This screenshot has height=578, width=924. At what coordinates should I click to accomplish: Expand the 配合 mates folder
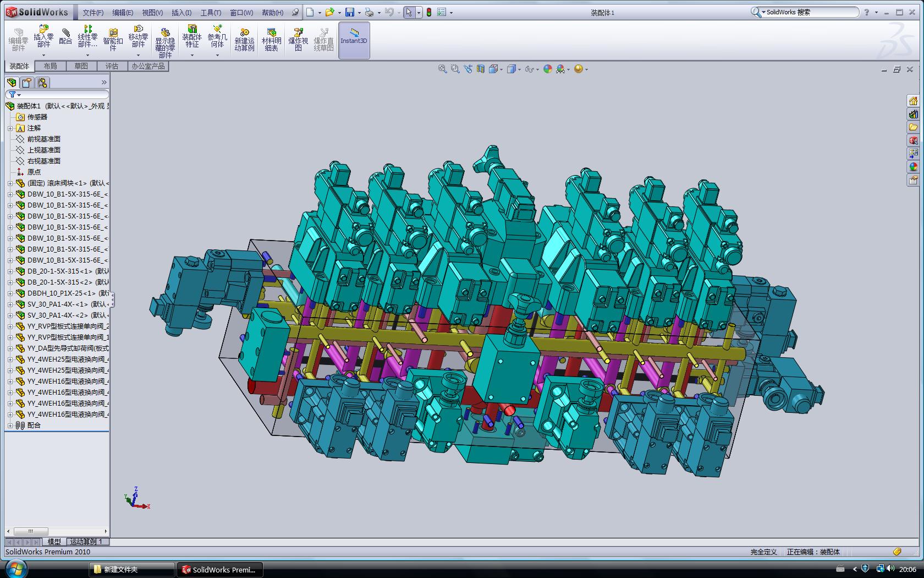tap(10, 425)
